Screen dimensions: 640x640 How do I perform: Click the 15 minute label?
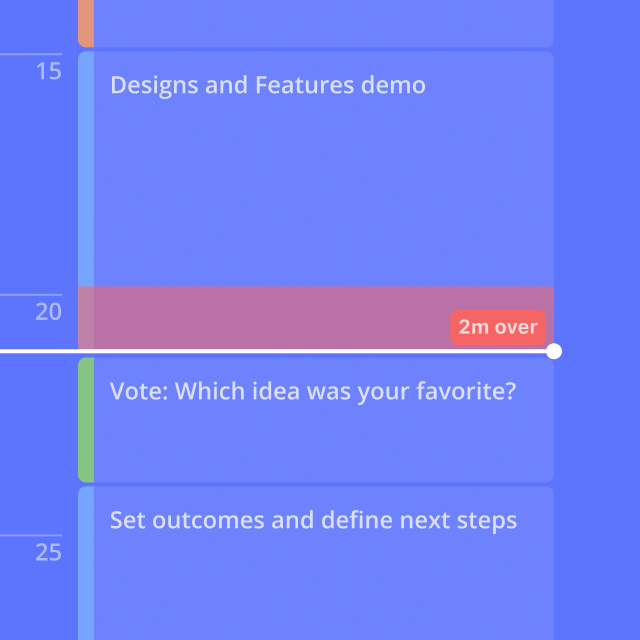[48, 72]
